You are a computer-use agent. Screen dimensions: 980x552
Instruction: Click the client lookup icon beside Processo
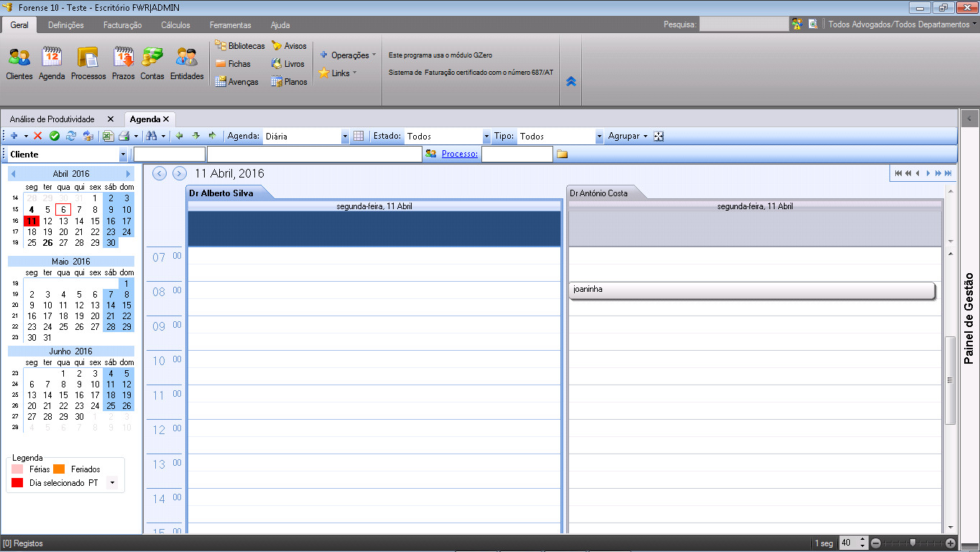(x=431, y=154)
